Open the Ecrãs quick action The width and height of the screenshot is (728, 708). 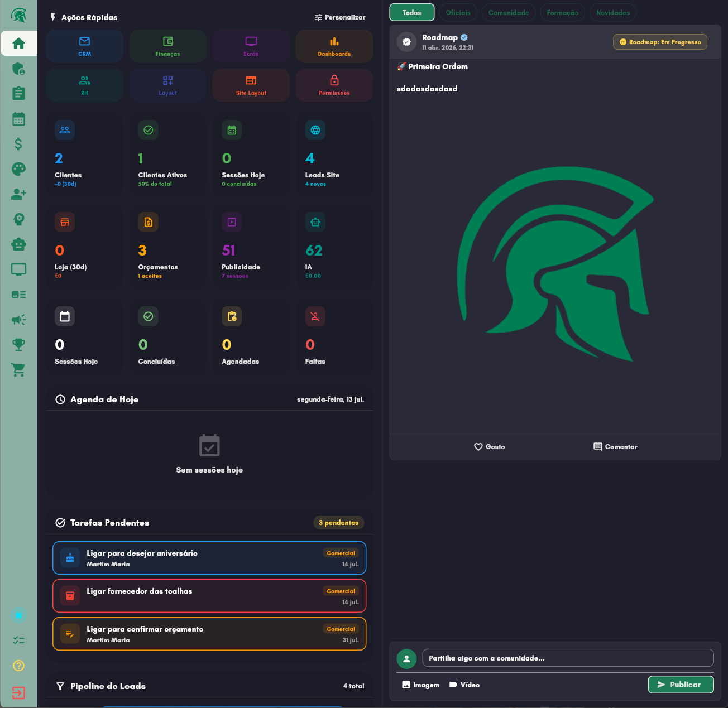251,46
